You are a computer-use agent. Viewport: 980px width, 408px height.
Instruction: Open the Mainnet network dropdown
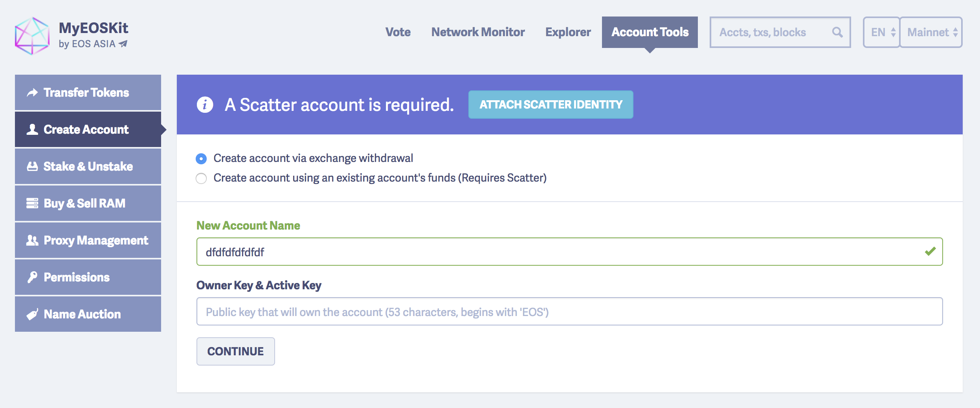click(931, 32)
